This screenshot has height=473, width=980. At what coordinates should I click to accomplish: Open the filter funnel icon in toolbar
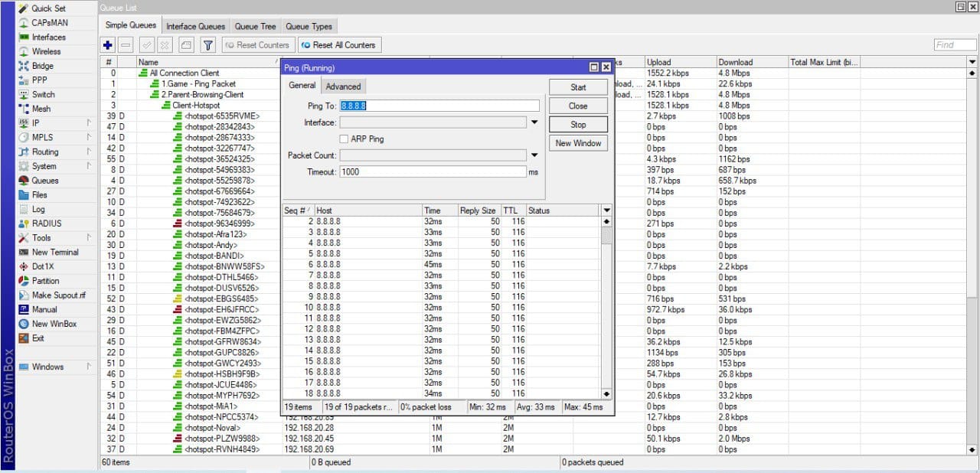(207, 45)
